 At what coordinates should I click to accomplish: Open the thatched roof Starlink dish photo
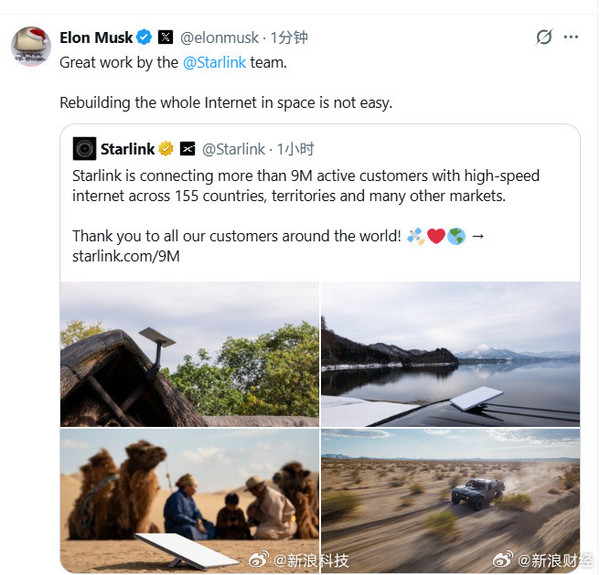click(x=190, y=353)
